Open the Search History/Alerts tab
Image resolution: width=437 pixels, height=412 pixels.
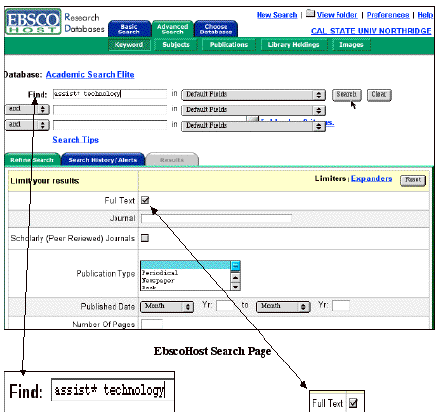click(103, 160)
